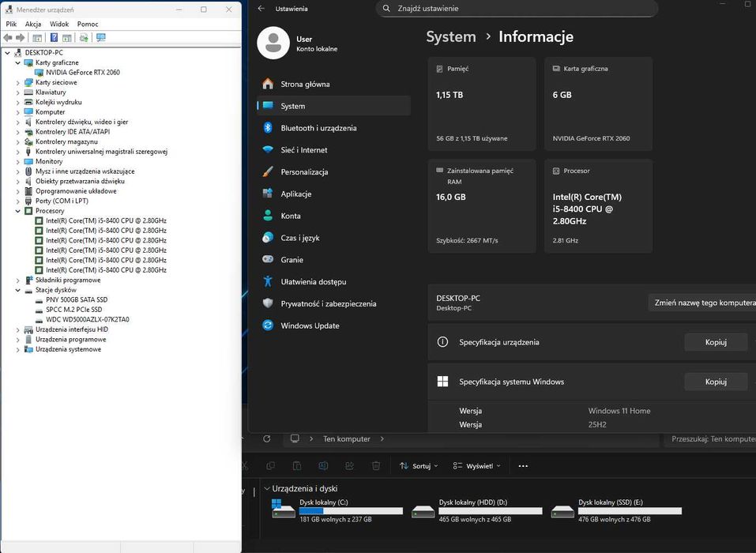756x553 pixels.
Task: Click the Konta person icon
Action: click(268, 216)
